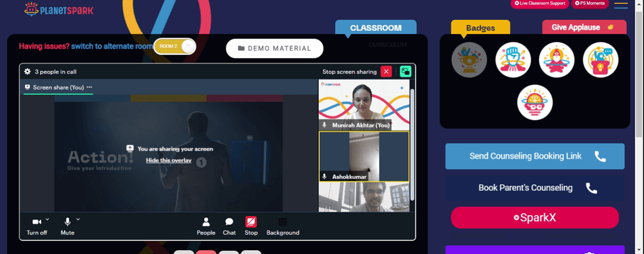Viewport: 644px width, 254px height.
Task: Award the brain with glasses badge
Action: pos(535,103)
